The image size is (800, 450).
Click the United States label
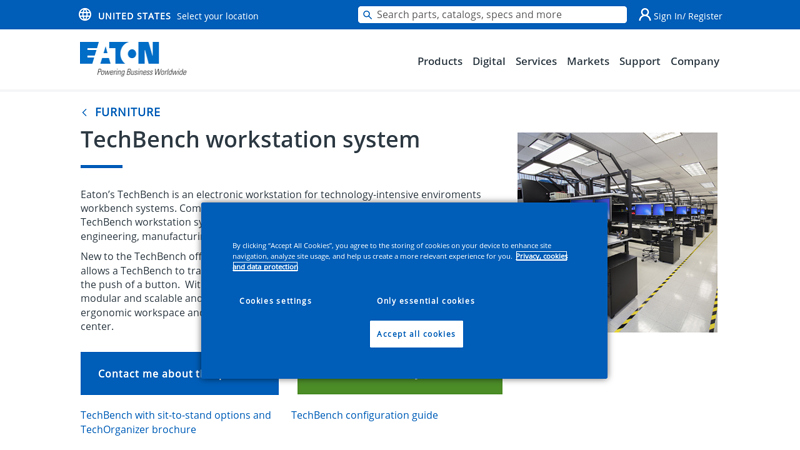pos(134,16)
